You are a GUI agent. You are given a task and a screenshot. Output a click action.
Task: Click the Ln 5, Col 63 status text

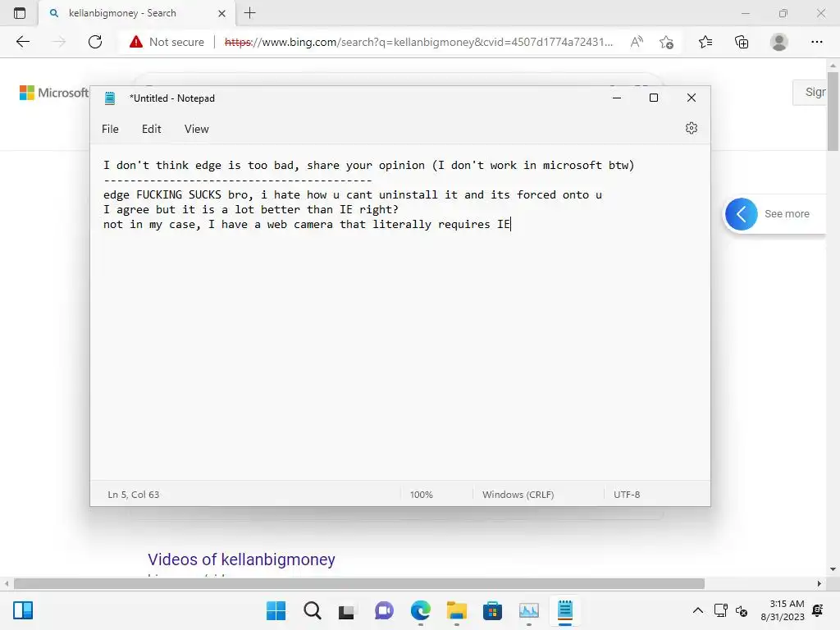pyautogui.click(x=134, y=495)
